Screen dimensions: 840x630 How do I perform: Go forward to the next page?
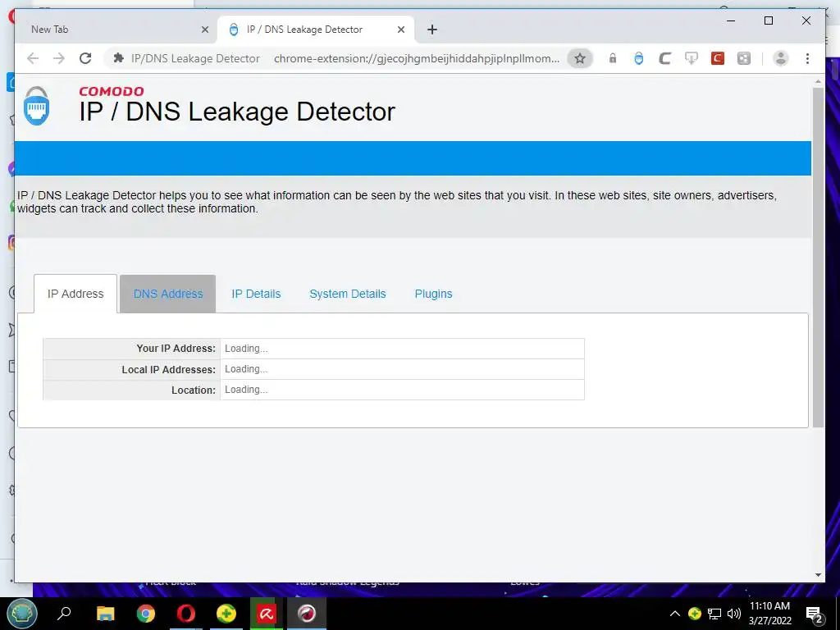[x=59, y=58]
